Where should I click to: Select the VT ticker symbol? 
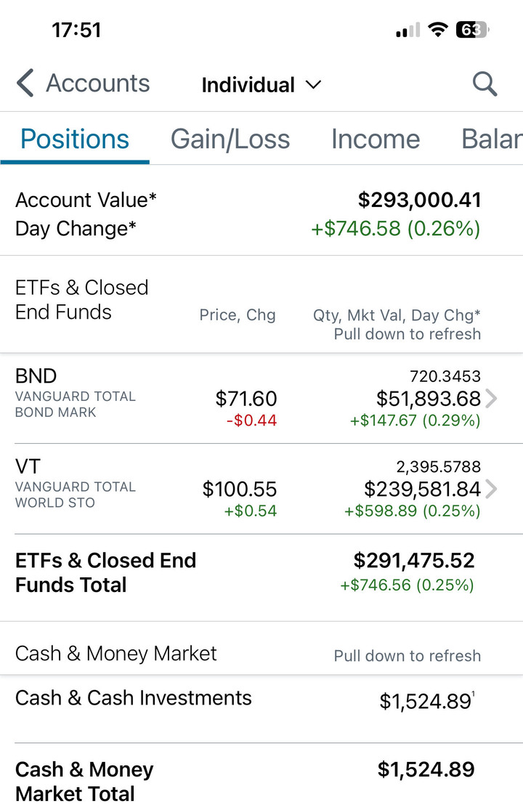pos(28,466)
